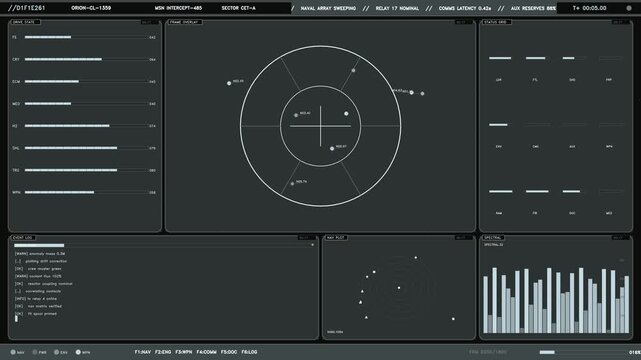
Task: Adjust the CRY drive state bar
Action: point(86,59)
